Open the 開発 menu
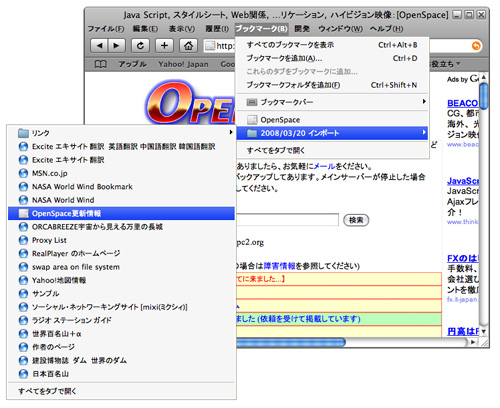Image resolution: width=500 pixels, height=408 pixels. (x=302, y=29)
